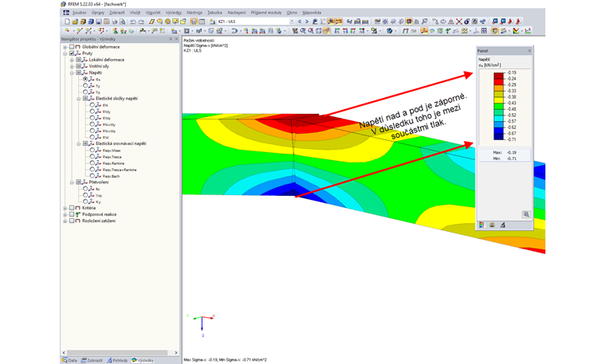The width and height of the screenshot is (606, 364).
Task: Select the τy stress radio button
Action: click(85, 86)
